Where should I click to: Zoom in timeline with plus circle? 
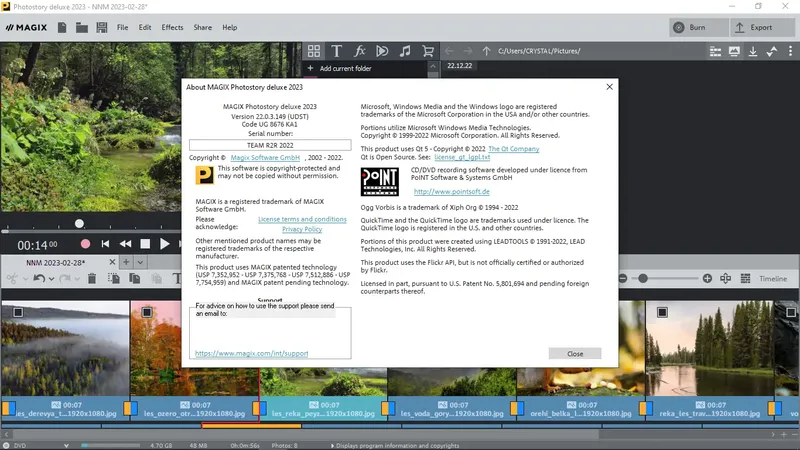coord(707,279)
